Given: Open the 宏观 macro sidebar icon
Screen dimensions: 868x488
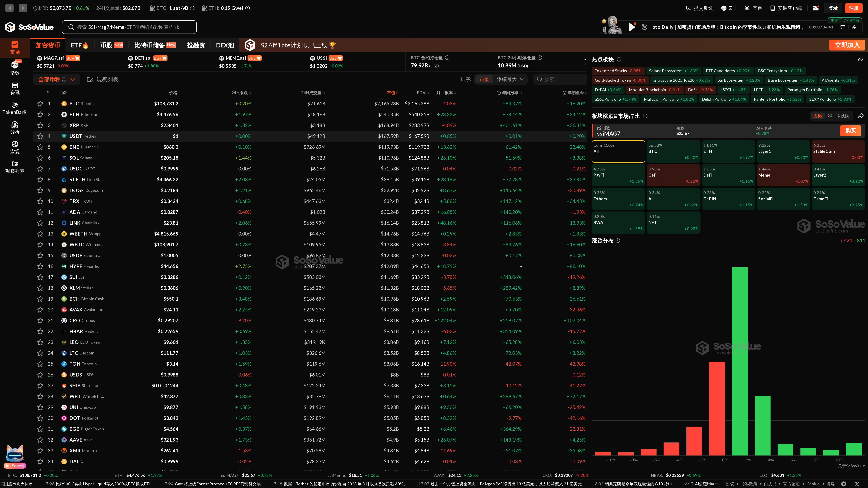Looking at the screenshot, I should coord(15,148).
